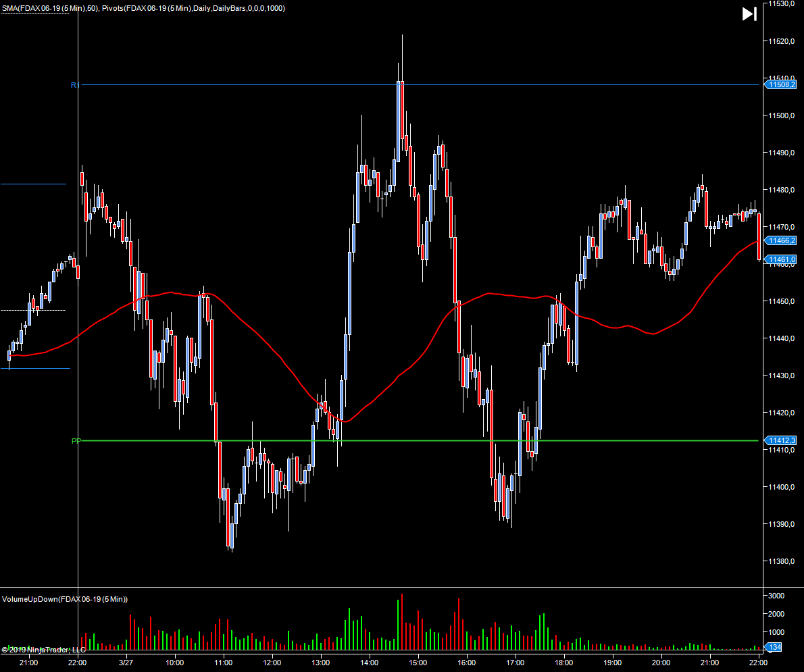Click the 11412,3 pivot price marker
Image resolution: width=804 pixels, height=672 pixels.
[782, 440]
